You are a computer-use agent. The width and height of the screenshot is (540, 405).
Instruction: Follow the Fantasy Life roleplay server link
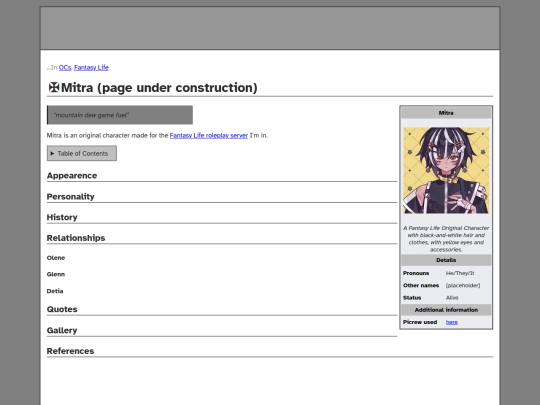[209, 135]
